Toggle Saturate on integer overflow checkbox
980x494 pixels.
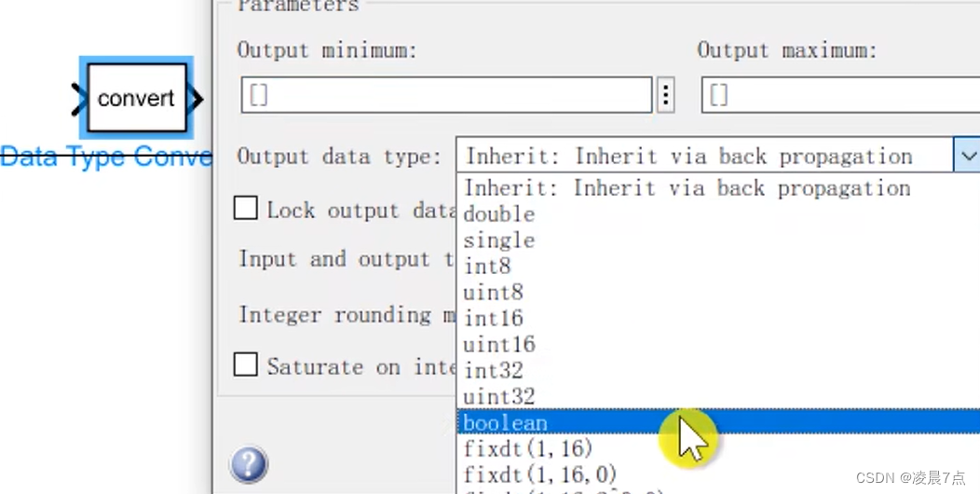point(246,364)
